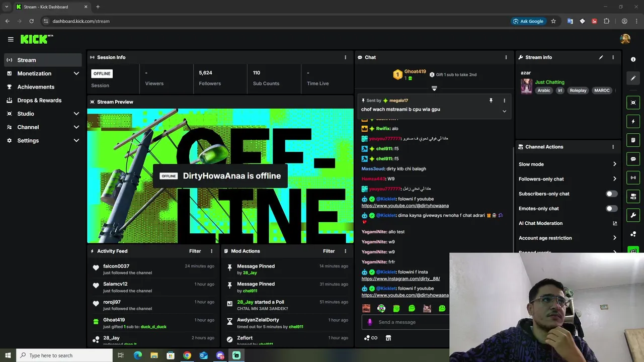Screen dimensions: 644x362
Task: Open the profile avatar menu
Action: pos(625,39)
